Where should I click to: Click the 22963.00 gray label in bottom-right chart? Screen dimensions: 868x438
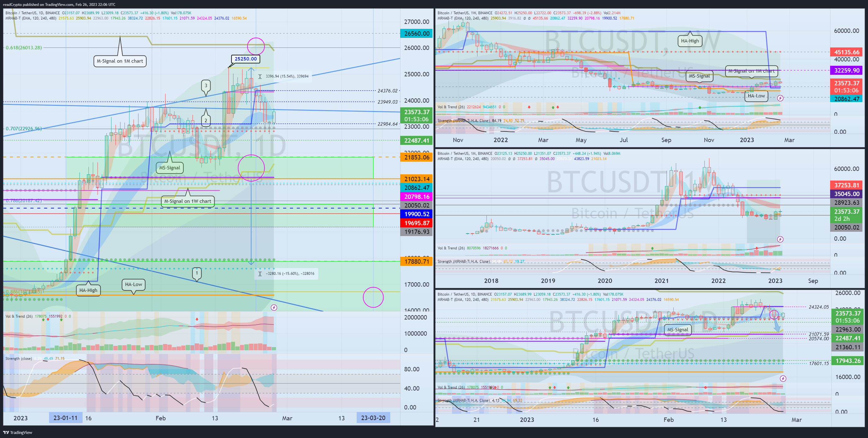[x=848, y=330]
